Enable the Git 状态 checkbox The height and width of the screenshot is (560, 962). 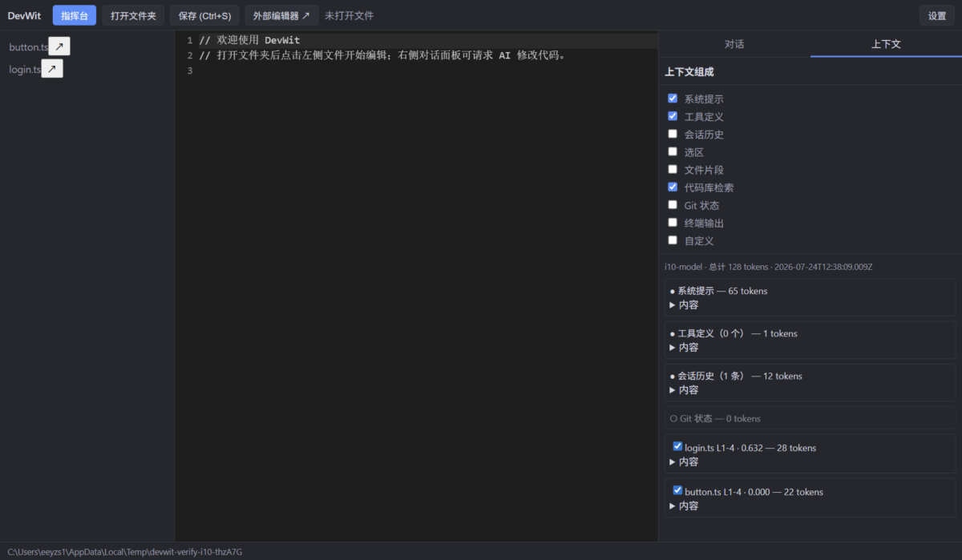673,205
